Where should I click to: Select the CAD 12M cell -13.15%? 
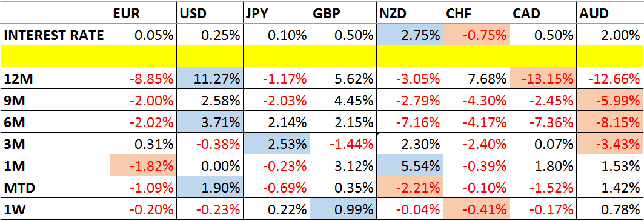(543, 78)
